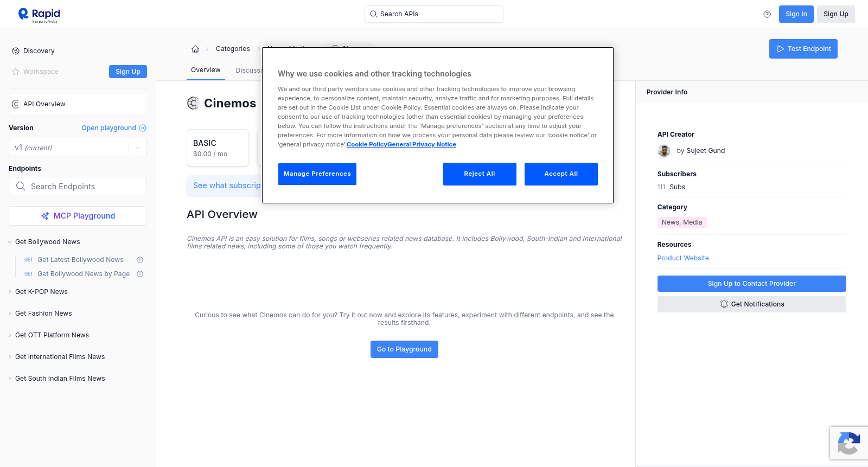Screen dimensions: 868x467
Task: Click Get Notifications button
Action: click(x=752, y=304)
